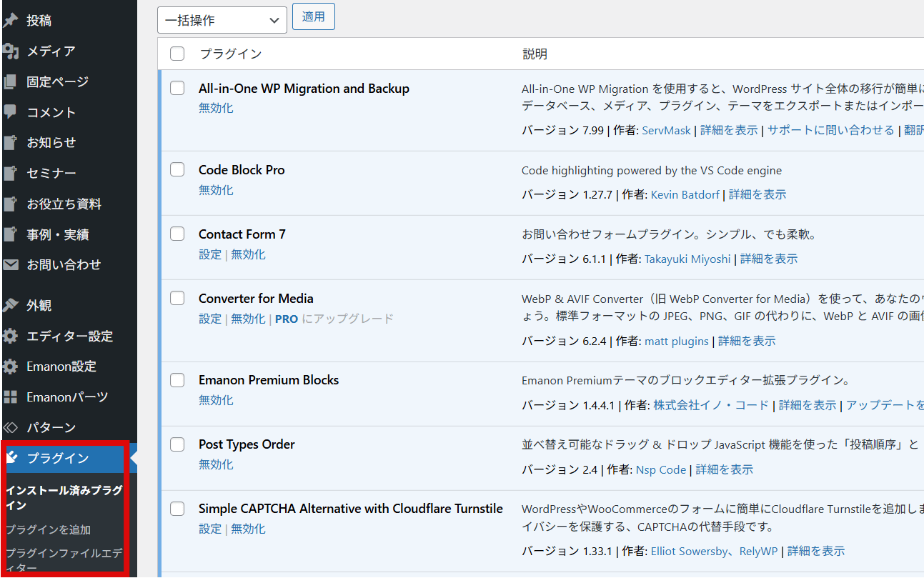Click the diamond icon beside パターン
The width and height of the screenshot is (924, 578).
pos(10,428)
